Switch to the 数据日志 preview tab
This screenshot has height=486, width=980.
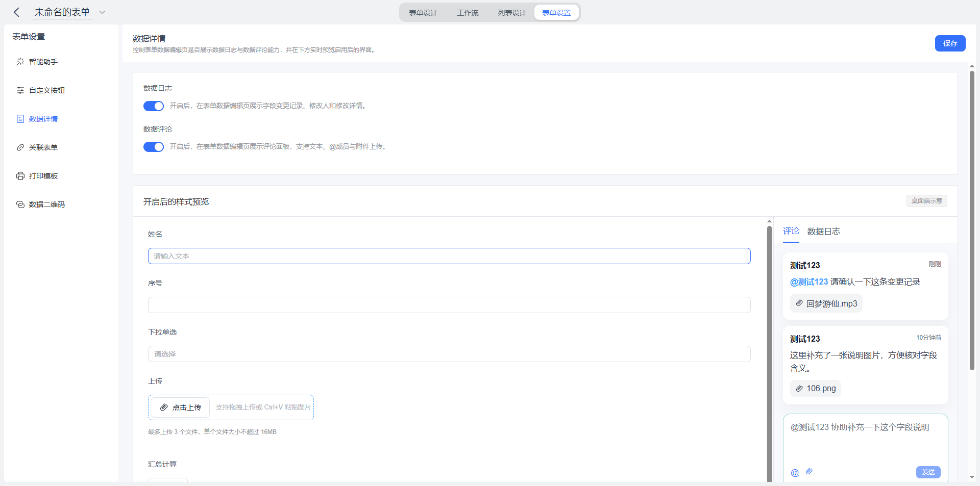tap(824, 232)
